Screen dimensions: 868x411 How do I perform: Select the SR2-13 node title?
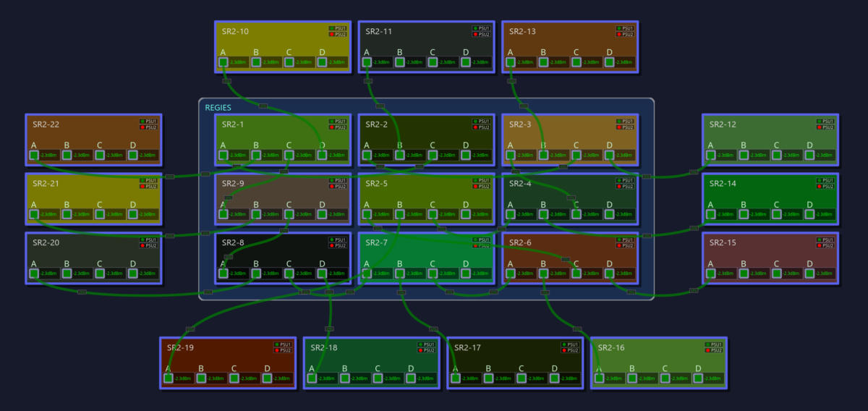coord(523,32)
